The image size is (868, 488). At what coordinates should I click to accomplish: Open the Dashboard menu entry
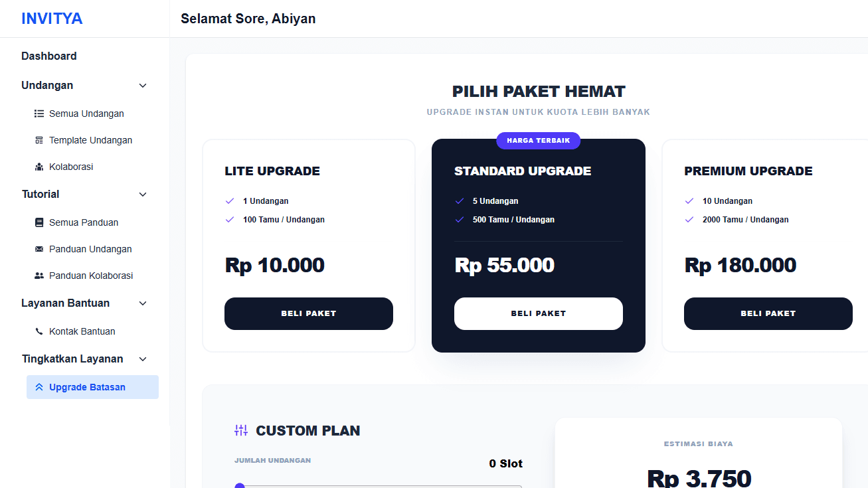click(x=49, y=56)
